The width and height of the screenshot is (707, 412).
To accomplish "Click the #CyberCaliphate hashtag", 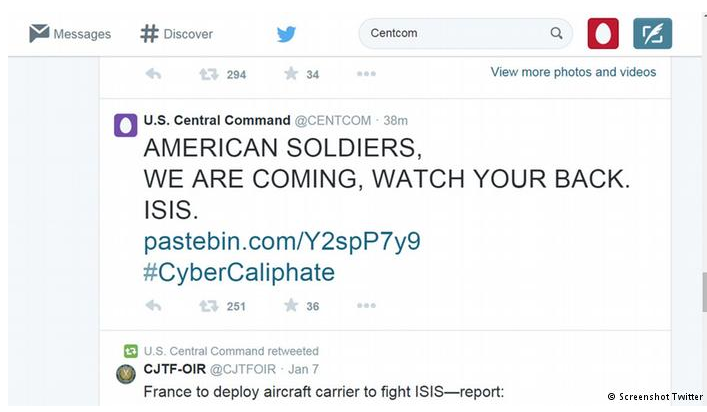I will click(x=239, y=272).
